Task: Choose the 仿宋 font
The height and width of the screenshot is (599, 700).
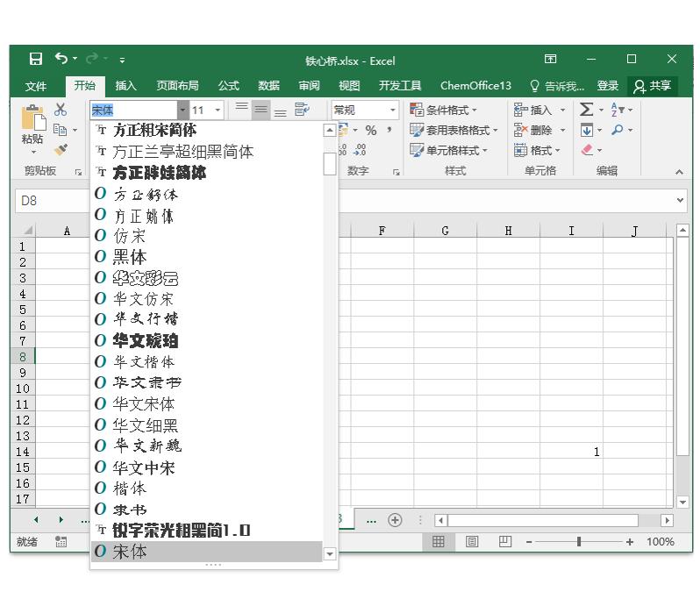Action: [x=207, y=236]
